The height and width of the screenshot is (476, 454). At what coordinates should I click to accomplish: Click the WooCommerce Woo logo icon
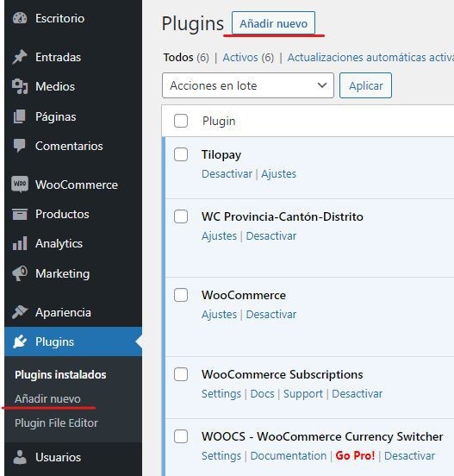click(20, 185)
